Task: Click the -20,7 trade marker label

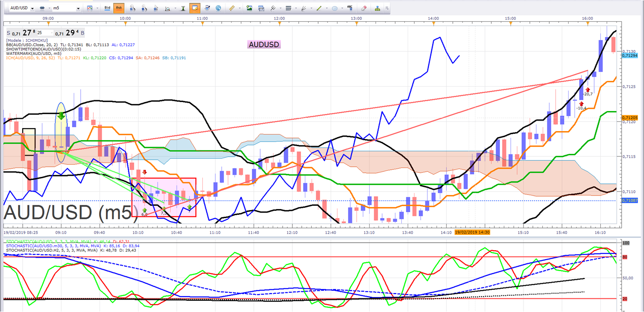Action: (587, 94)
